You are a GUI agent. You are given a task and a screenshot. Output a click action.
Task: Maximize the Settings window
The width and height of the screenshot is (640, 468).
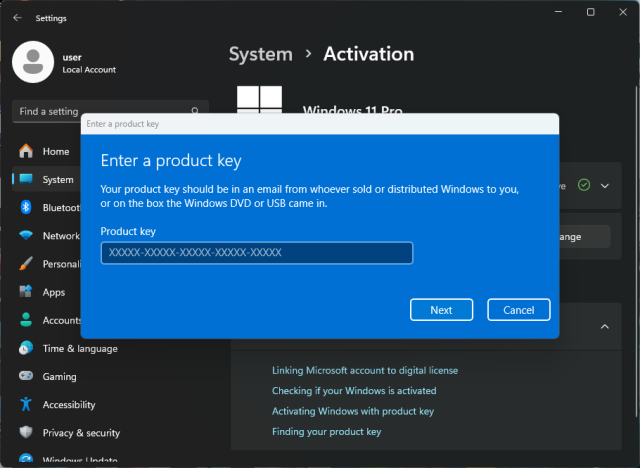(x=591, y=12)
